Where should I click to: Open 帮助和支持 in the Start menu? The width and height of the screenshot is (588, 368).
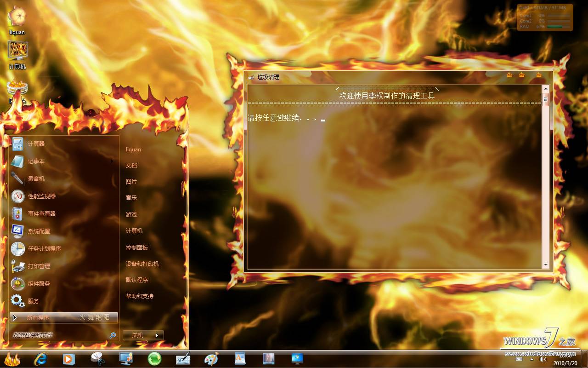tap(138, 297)
